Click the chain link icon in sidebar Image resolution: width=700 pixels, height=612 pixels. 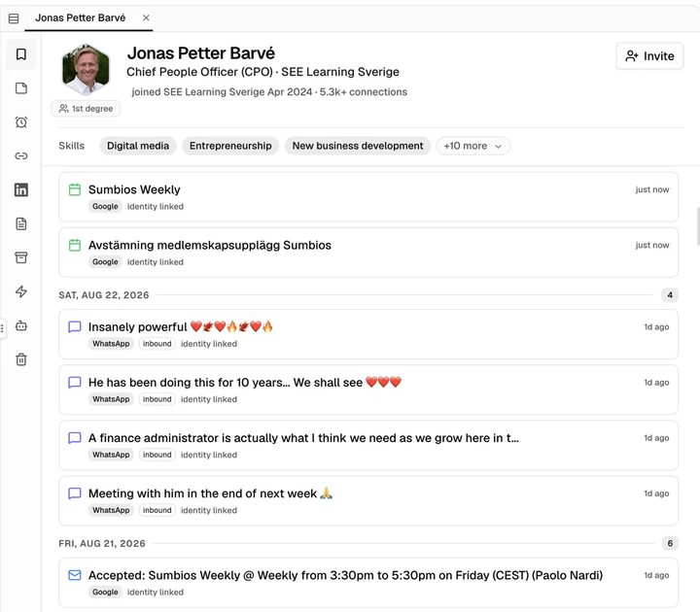pyautogui.click(x=21, y=156)
